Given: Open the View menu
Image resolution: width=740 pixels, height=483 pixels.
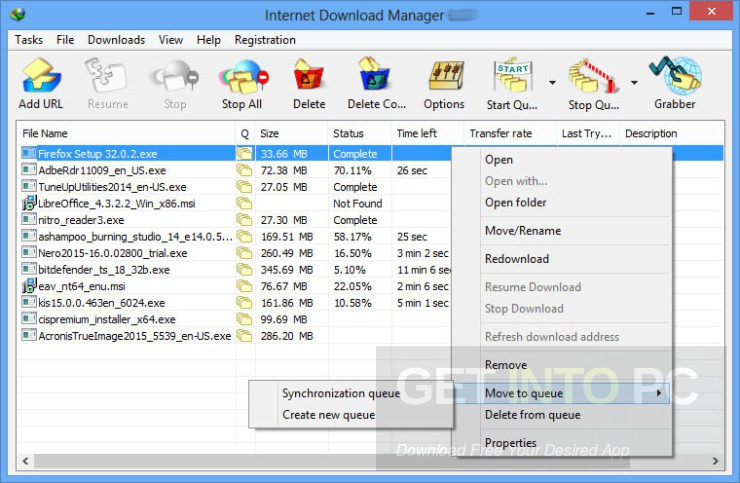Looking at the screenshot, I should (170, 40).
